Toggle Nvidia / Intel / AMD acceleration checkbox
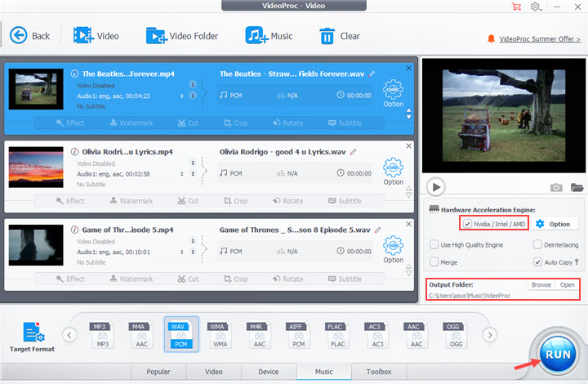This screenshot has height=384, width=588. coord(467,224)
